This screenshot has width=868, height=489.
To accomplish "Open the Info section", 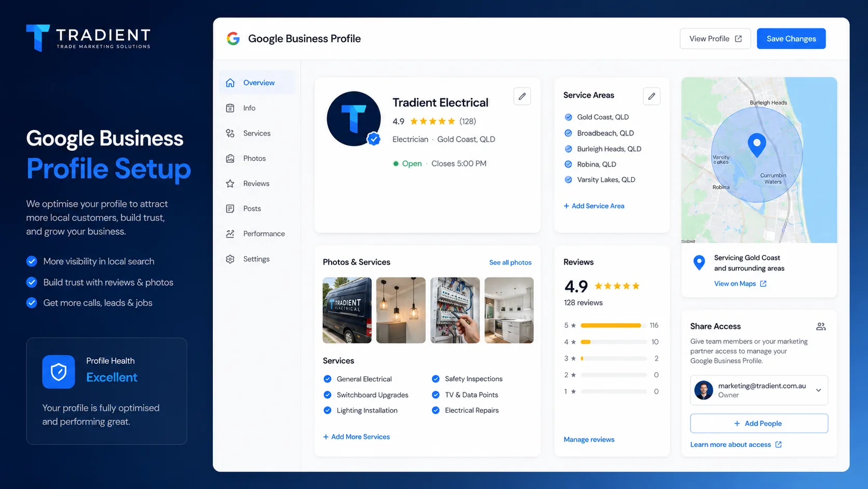I will pos(256,108).
